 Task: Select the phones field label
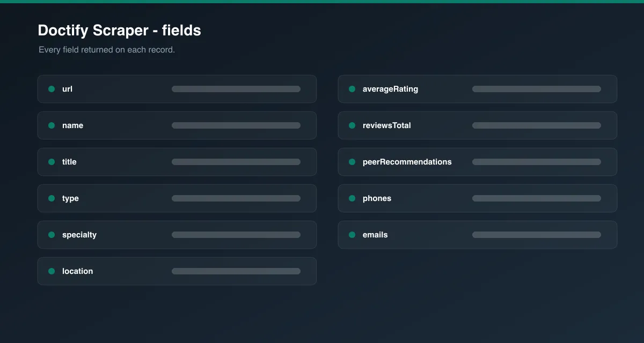(x=377, y=199)
